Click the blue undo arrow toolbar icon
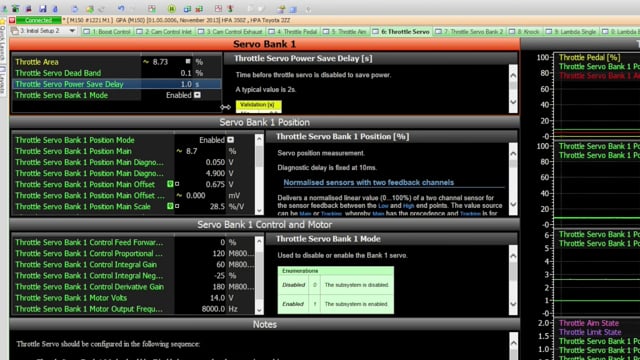640x360 pixels. [x=121, y=9]
